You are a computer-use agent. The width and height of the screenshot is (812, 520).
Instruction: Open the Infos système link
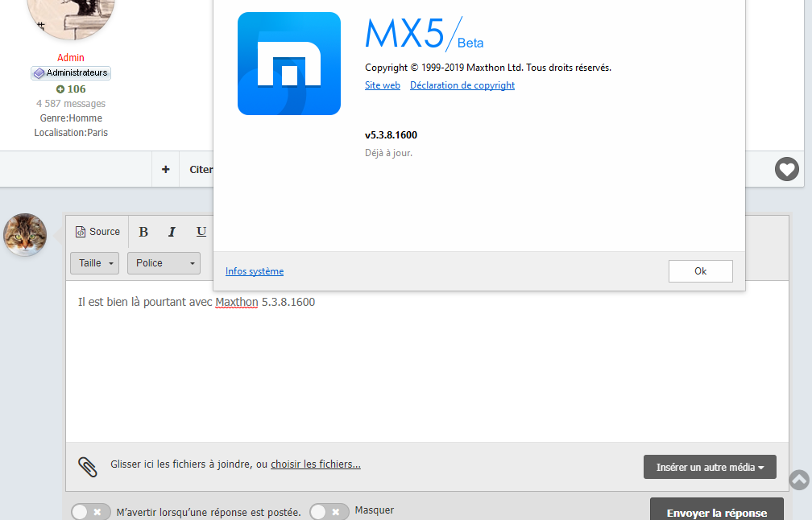[x=255, y=271]
